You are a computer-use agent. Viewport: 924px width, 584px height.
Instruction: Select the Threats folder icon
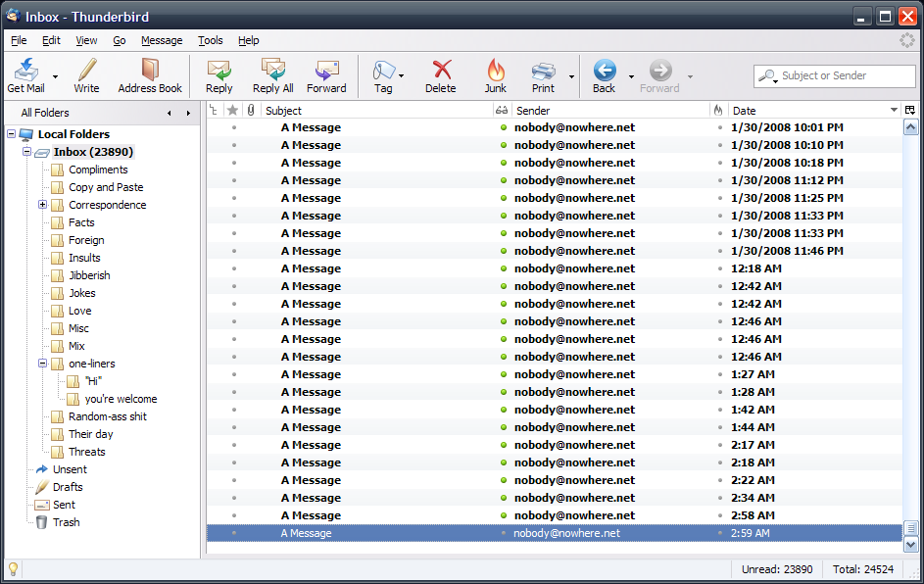click(57, 452)
